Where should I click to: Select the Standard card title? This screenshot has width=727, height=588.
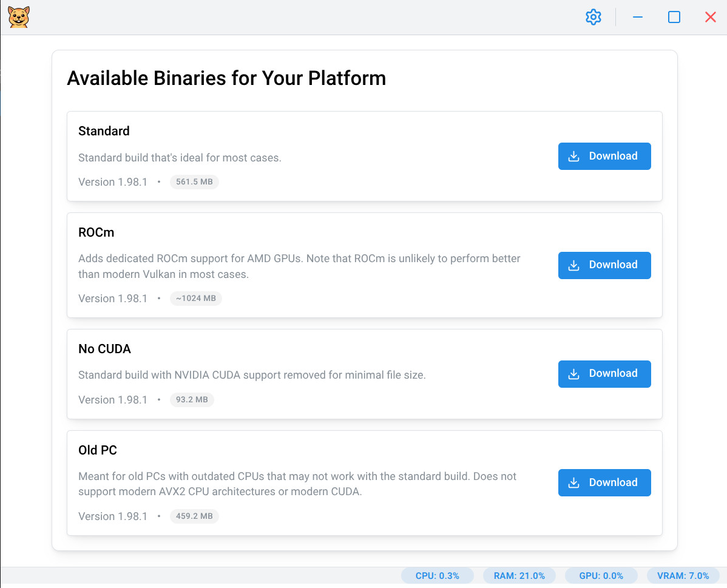click(x=104, y=131)
